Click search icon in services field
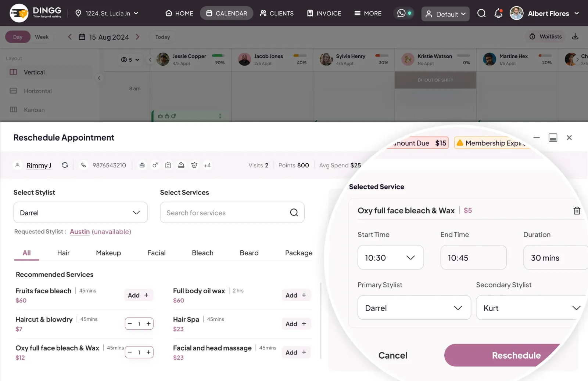Viewport: 588px width, 381px height. tap(294, 213)
